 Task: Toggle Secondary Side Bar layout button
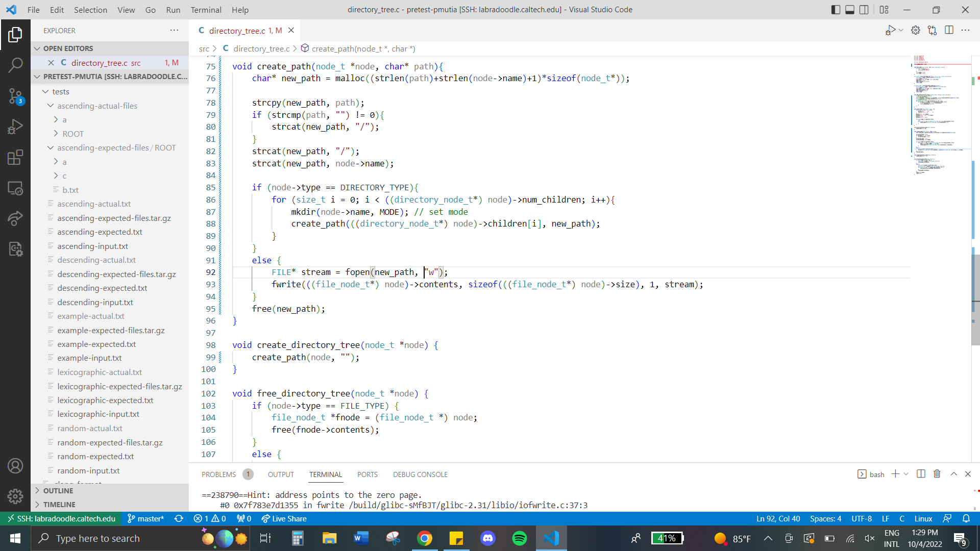[x=864, y=10]
